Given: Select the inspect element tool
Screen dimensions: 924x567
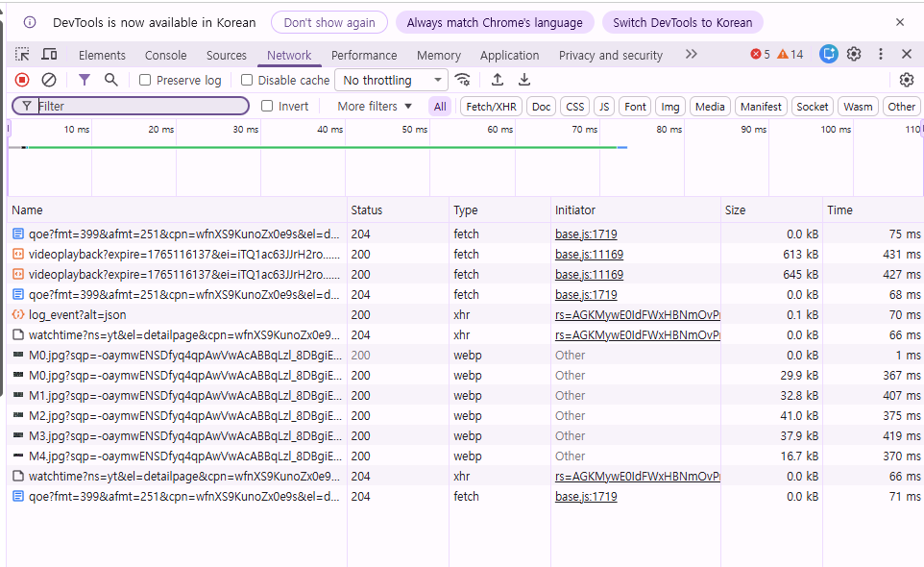Looking at the screenshot, I should point(22,55).
